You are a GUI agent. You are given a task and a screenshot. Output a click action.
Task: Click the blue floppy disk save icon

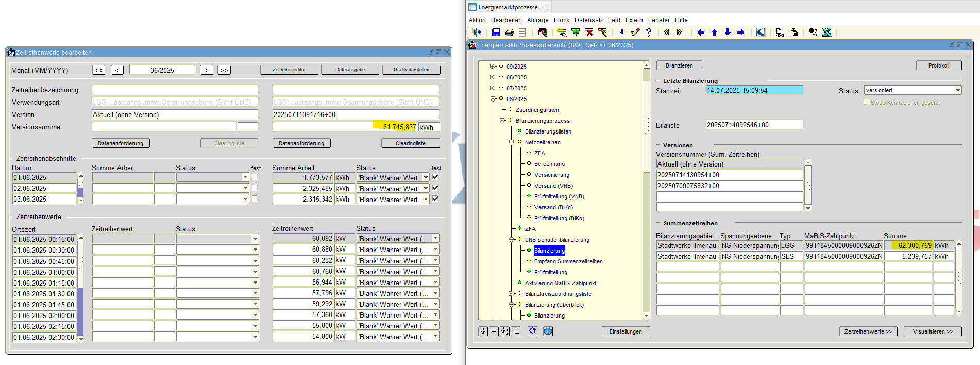point(496,32)
